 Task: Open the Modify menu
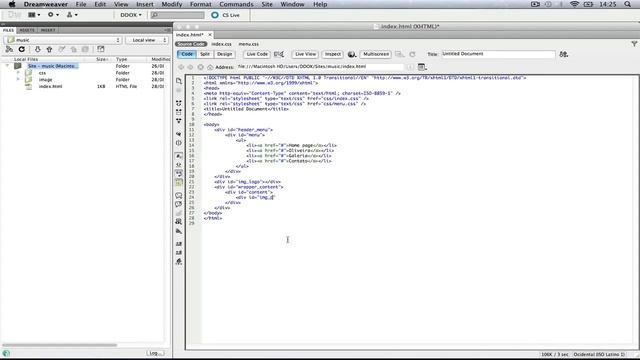click(171, 4)
